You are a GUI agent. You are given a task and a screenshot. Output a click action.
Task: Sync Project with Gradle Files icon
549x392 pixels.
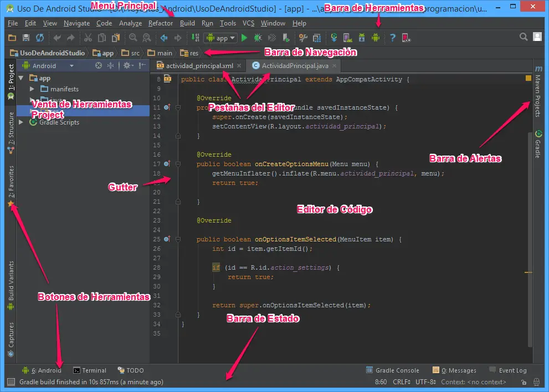click(334, 38)
